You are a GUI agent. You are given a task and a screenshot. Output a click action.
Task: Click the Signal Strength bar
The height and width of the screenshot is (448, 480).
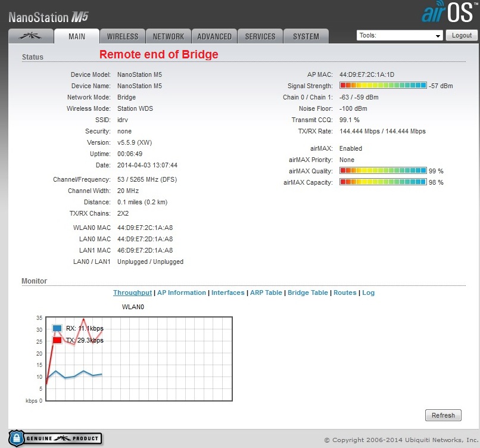[383, 86]
